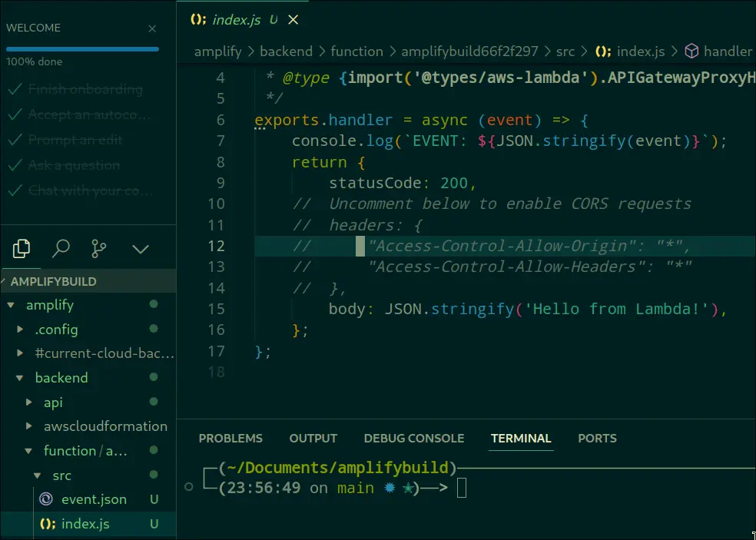Click the amplifybuild66f2f297 breadcrumb link
The height and width of the screenshot is (540, 756).
pos(469,51)
